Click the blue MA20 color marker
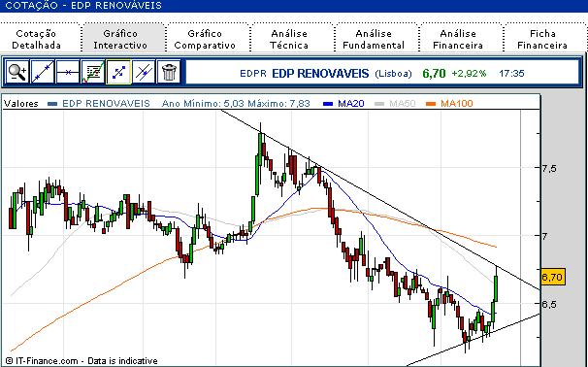The width and height of the screenshot is (588, 367). [328, 104]
